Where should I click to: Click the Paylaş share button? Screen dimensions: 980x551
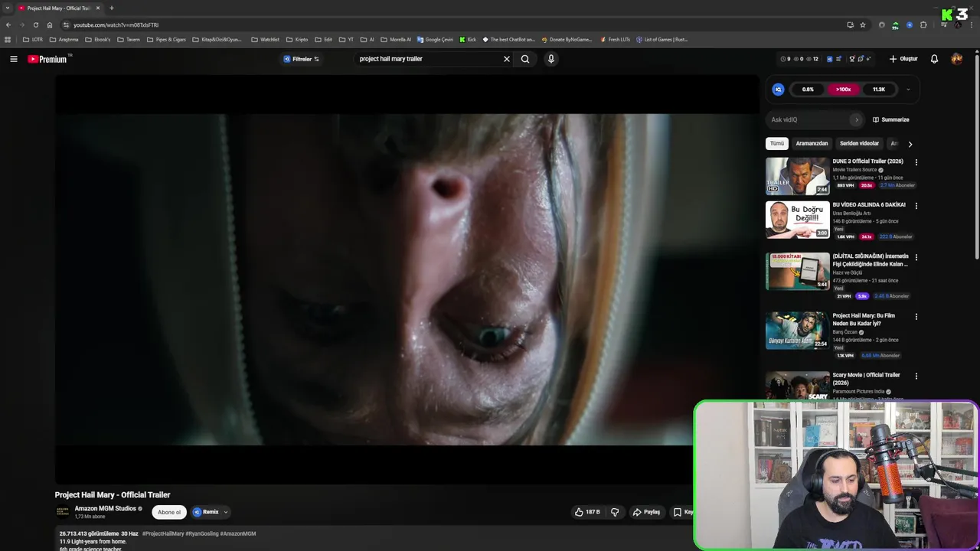[x=646, y=512]
